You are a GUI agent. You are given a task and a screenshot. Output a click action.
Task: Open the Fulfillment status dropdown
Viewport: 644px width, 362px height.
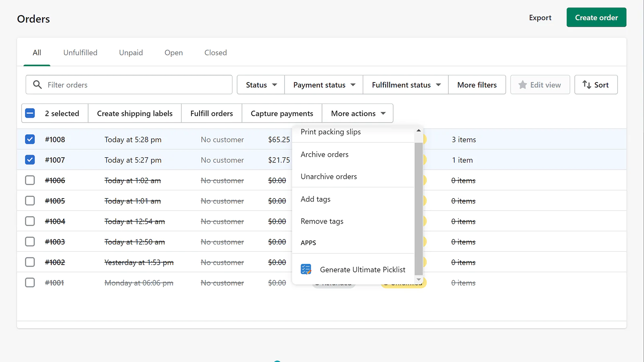point(405,85)
